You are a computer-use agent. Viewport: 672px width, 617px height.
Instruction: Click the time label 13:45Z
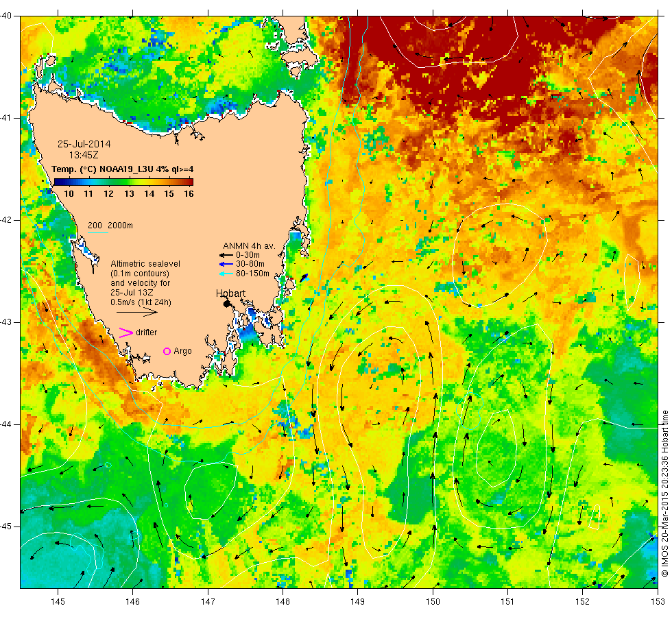click(84, 155)
